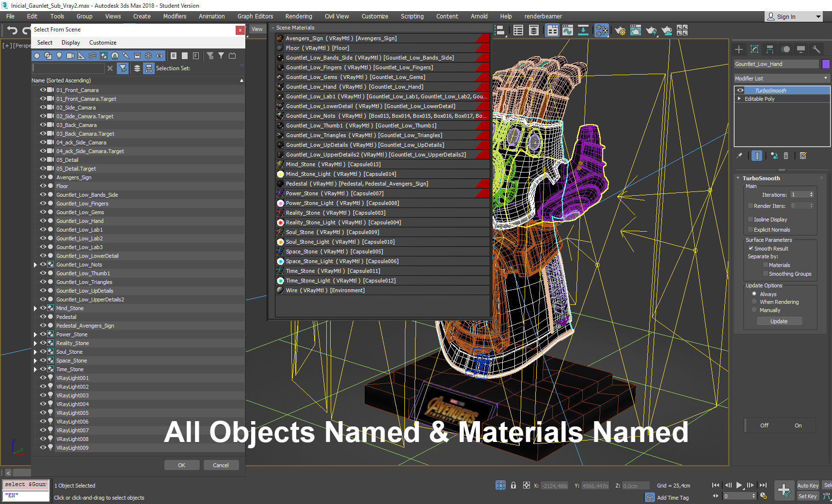Click Render Production teapot-lightning icon
The width and height of the screenshot is (832, 504).
651,31
